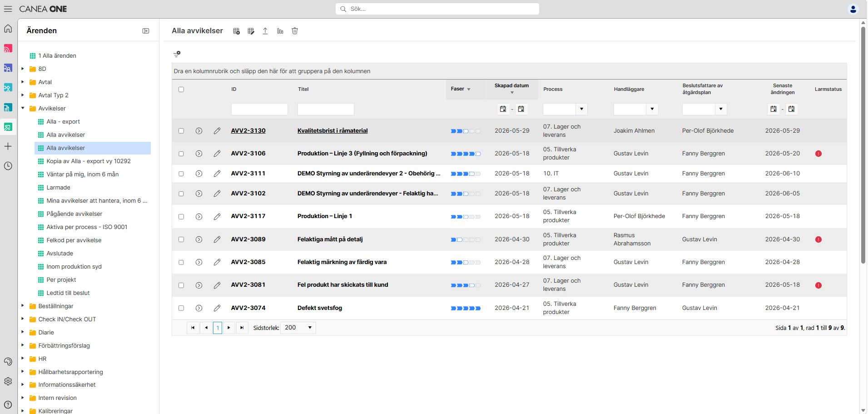Image resolution: width=868 pixels, height=414 pixels.
Task: Expand the Beställningar folder
Action: (23, 306)
